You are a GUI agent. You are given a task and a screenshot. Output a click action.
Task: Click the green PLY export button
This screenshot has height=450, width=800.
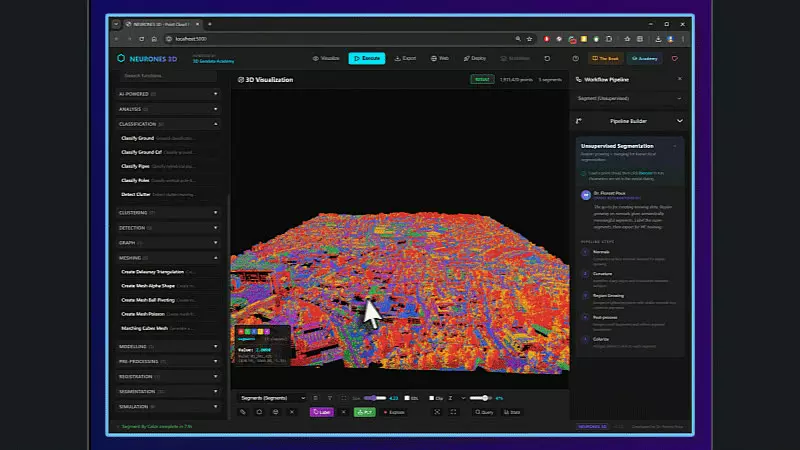[x=365, y=412]
